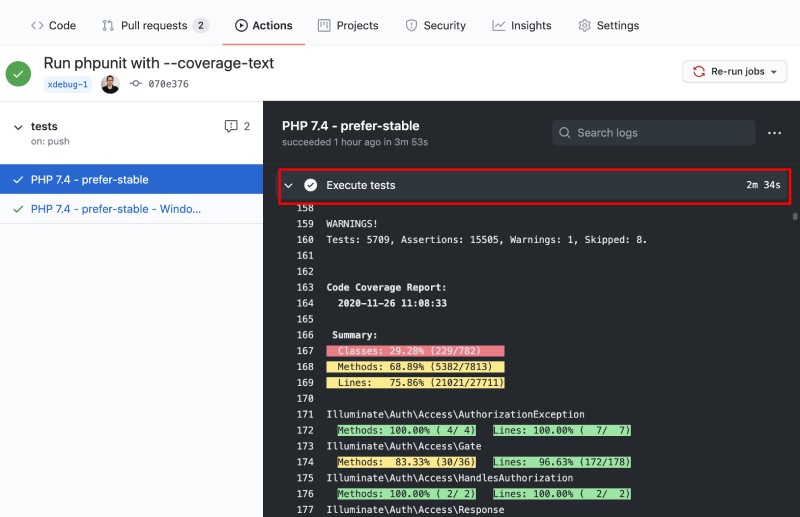
Task: Select the PHP 7.4 - prefer-stable - Windows job
Action: (132, 209)
